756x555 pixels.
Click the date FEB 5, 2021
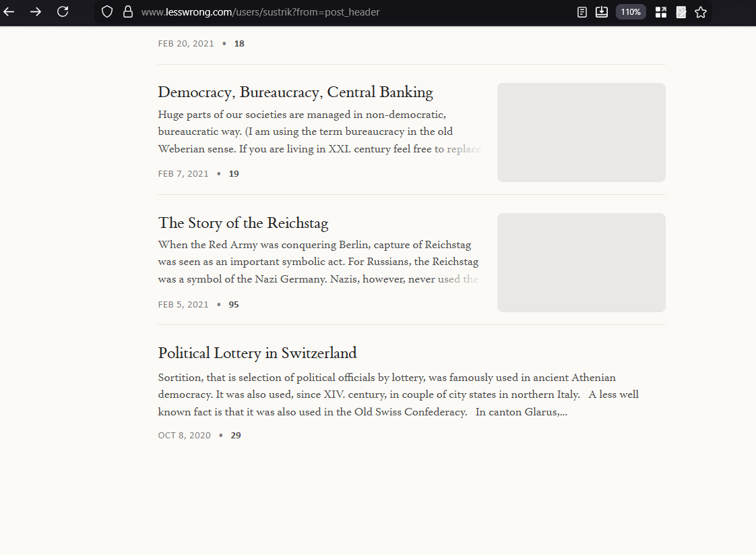coord(183,305)
